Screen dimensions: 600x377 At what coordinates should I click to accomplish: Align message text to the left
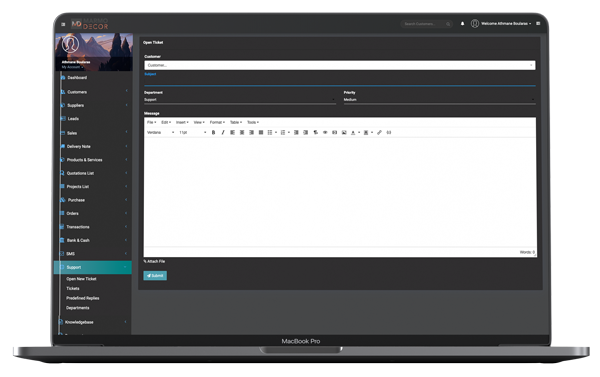pos(232,132)
